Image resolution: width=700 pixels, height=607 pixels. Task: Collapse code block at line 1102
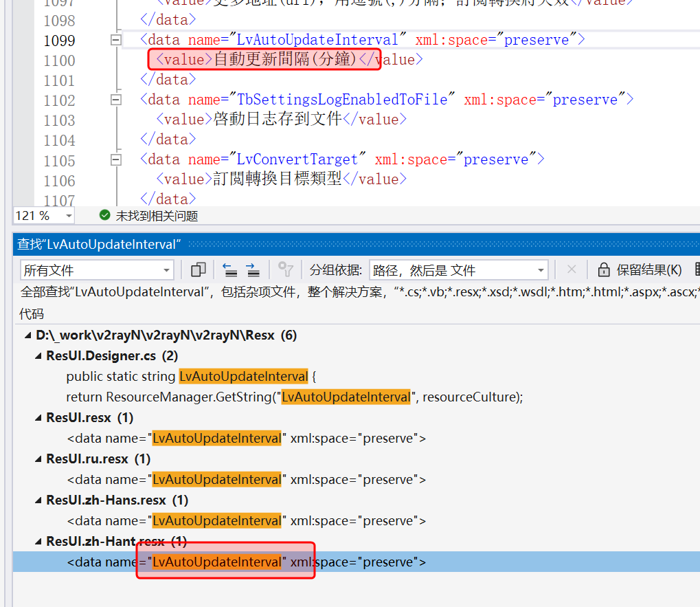click(x=115, y=100)
